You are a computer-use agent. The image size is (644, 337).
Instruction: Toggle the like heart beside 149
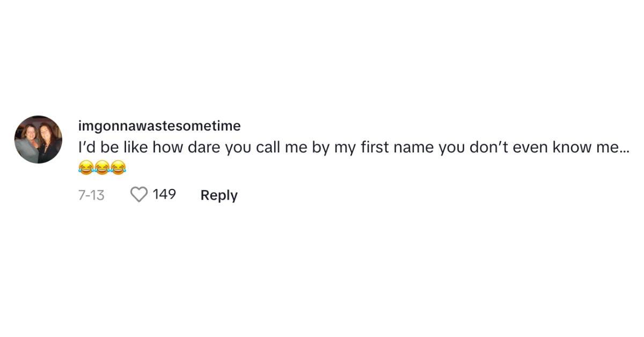click(x=139, y=195)
